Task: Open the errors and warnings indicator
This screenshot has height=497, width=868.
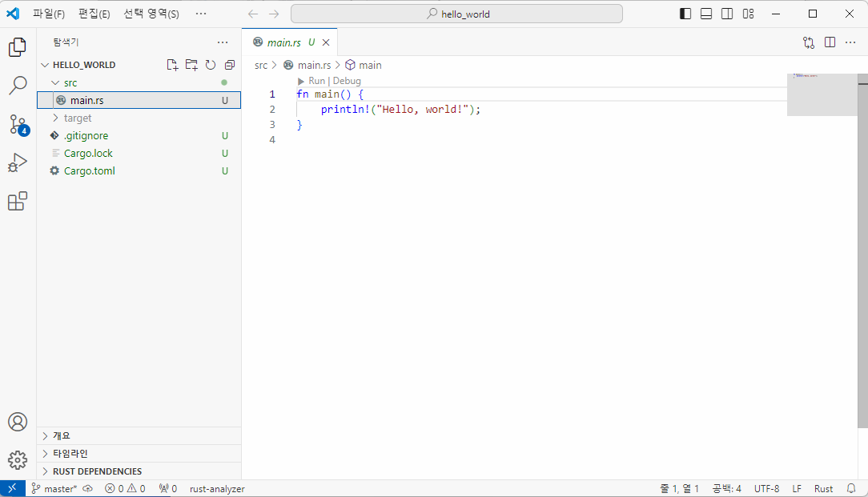Action: [125, 489]
